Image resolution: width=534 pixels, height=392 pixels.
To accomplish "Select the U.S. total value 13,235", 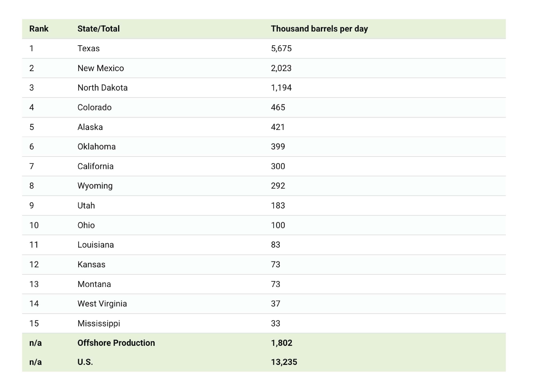I will (x=284, y=362).
